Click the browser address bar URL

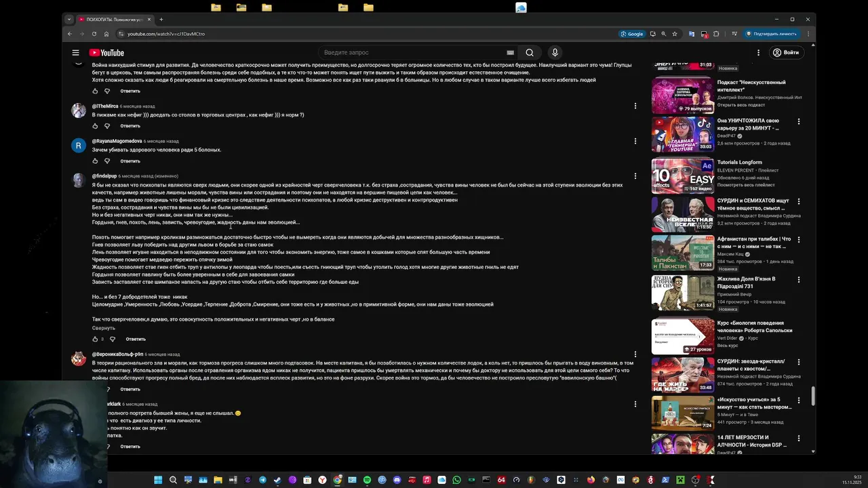(x=166, y=34)
